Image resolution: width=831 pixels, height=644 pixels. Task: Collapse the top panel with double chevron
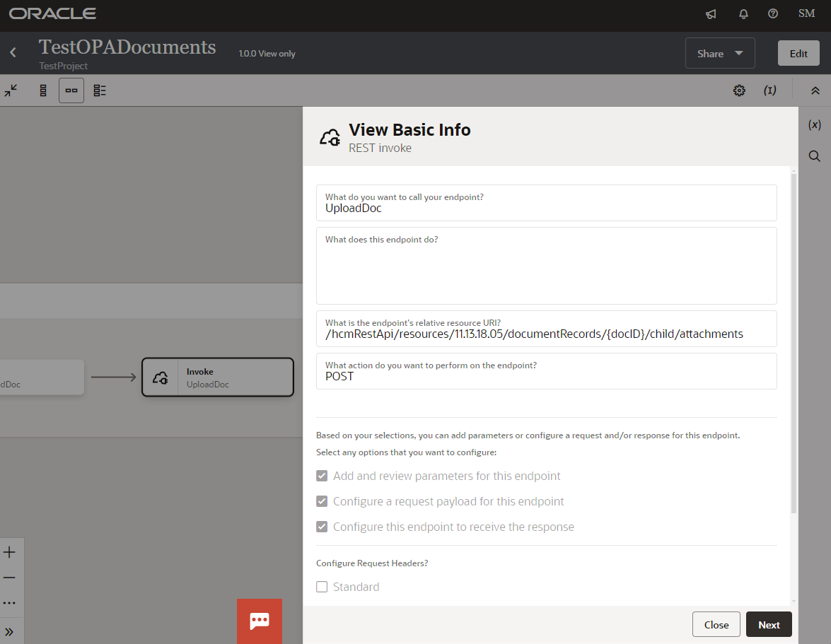[815, 90]
